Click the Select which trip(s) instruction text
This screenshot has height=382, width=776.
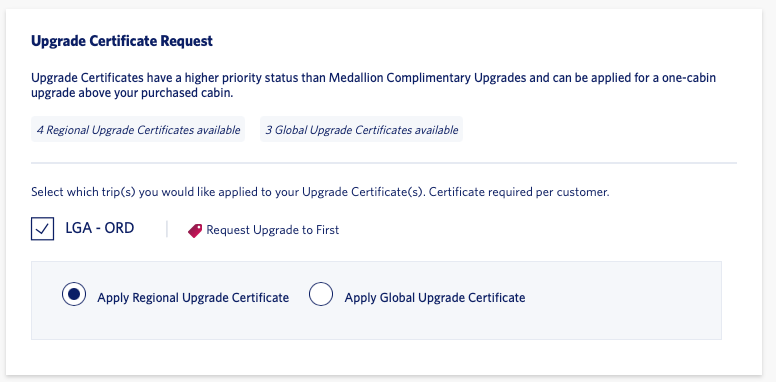(320, 192)
